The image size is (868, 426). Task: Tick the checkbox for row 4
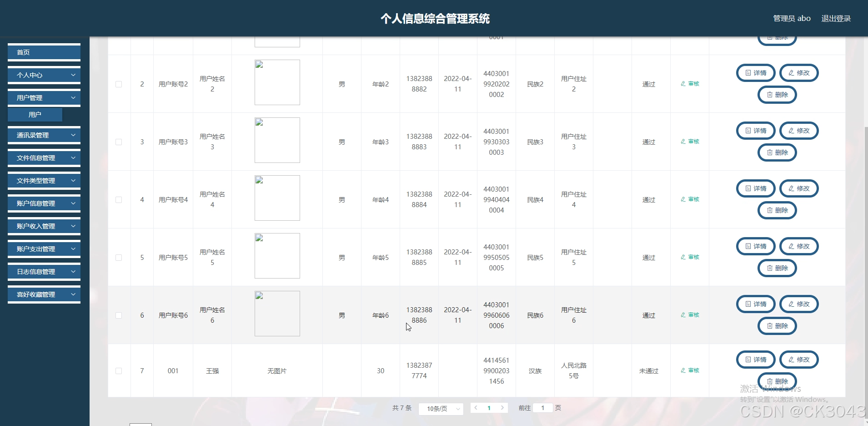[x=119, y=200]
